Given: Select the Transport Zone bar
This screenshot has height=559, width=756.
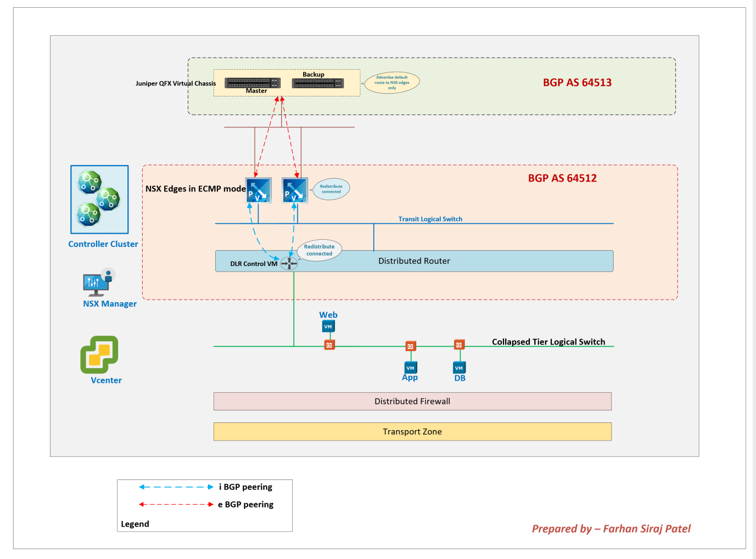Looking at the screenshot, I should click(412, 431).
